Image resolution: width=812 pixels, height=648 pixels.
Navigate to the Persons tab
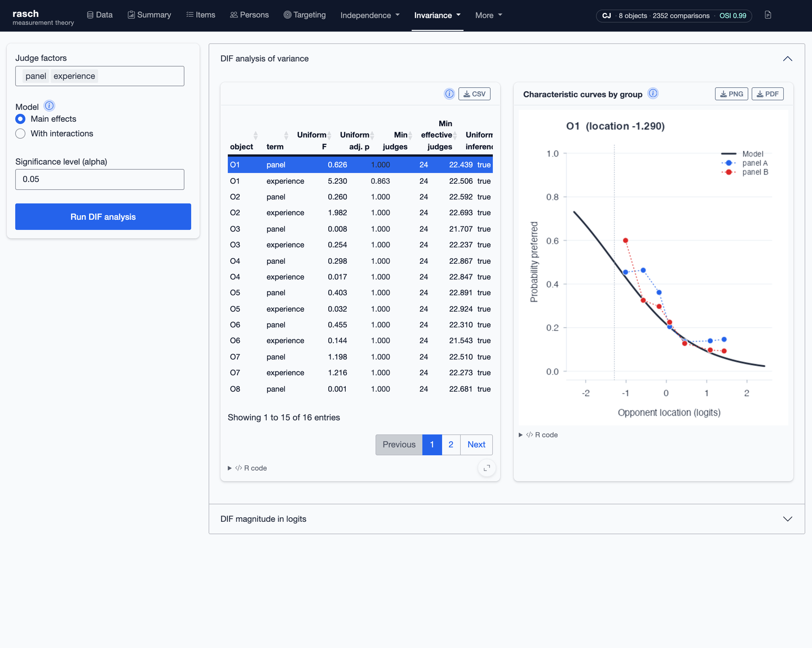pyautogui.click(x=249, y=15)
